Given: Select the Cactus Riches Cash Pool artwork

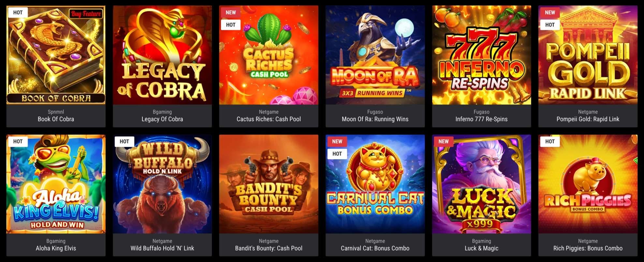Looking at the screenshot, I should pyautogui.click(x=269, y=55).
